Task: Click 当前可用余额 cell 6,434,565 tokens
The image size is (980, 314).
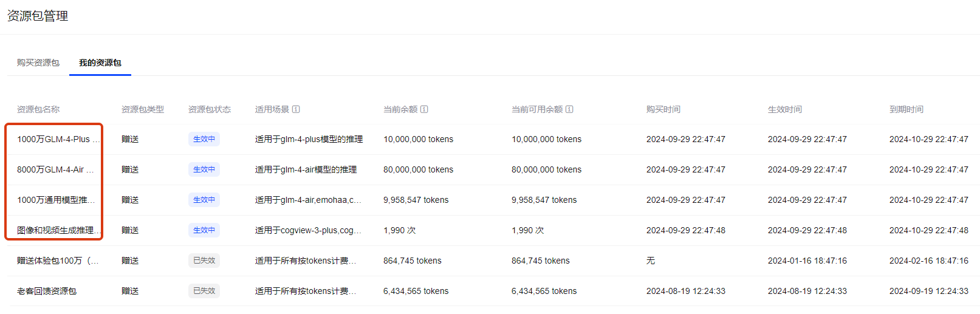Action: click(544, 291)
